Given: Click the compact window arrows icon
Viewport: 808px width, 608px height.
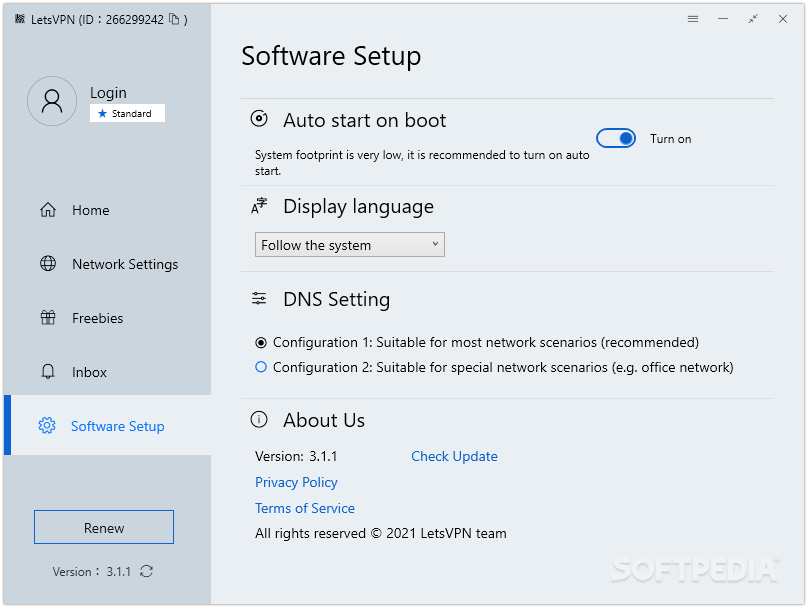Looking at the screenshot, I should tap(753, 19).
